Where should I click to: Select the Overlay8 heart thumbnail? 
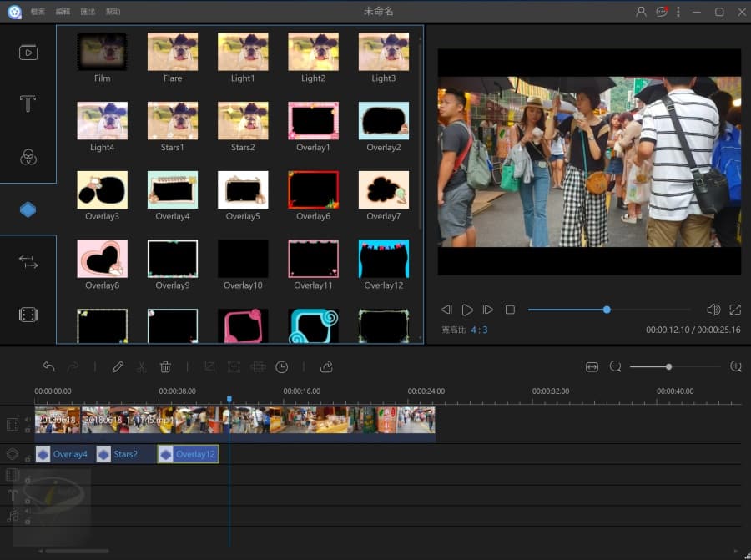coord(103,259)
